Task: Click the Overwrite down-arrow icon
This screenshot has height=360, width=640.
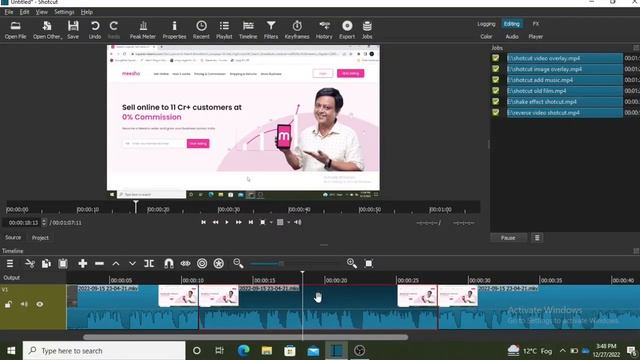Action: coord(132,264)
